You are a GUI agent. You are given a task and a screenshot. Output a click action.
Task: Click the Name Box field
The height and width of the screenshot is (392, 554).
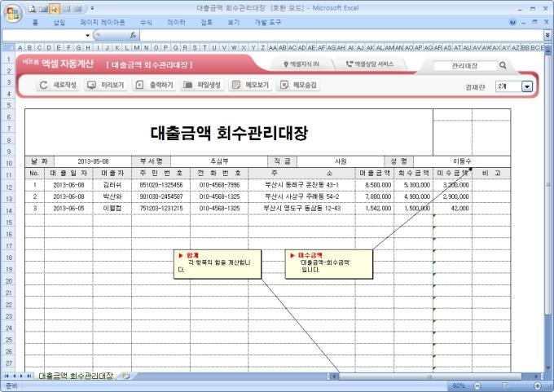[43, 35]
